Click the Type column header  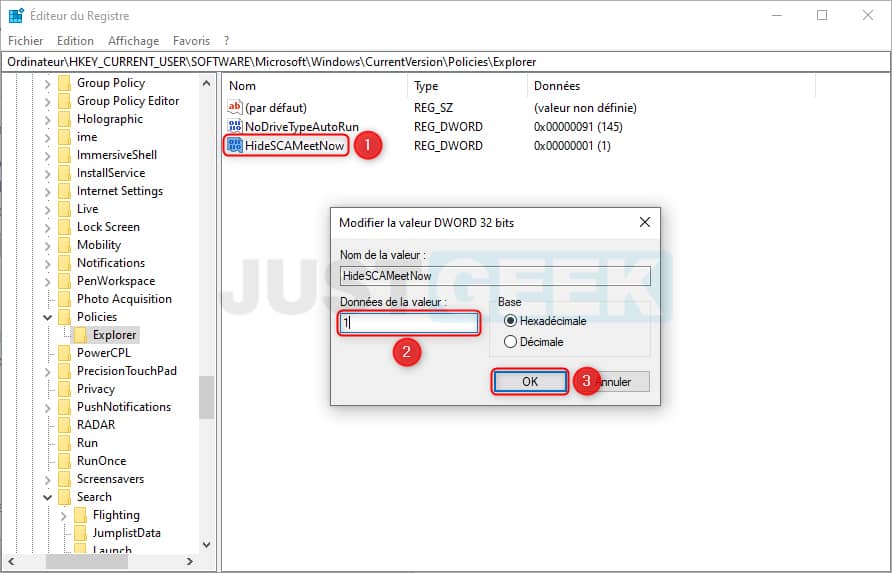click(x=468, y=86)
